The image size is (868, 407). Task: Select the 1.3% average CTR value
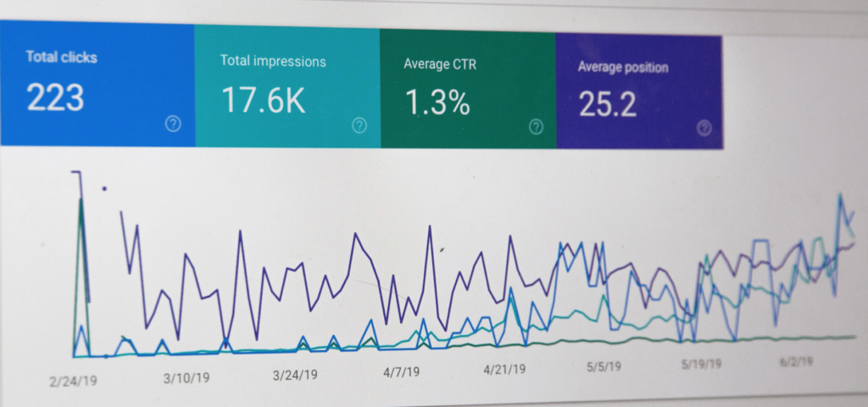point(437,103)
